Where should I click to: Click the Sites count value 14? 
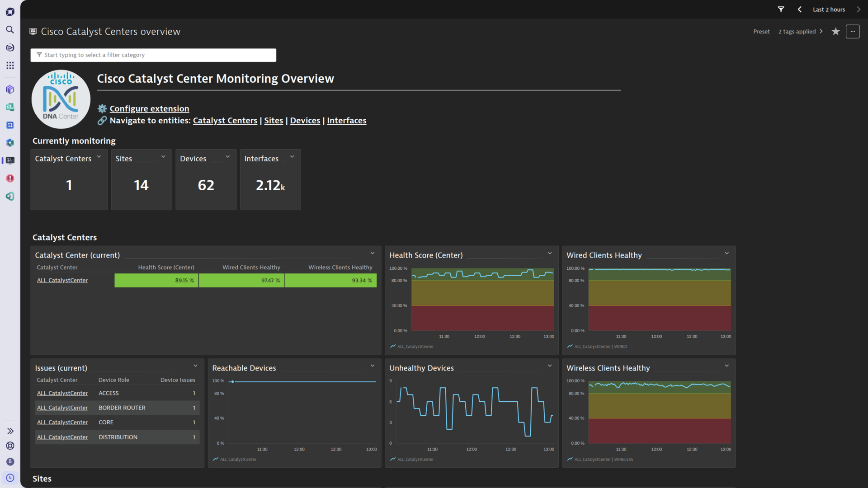(142, 185)
